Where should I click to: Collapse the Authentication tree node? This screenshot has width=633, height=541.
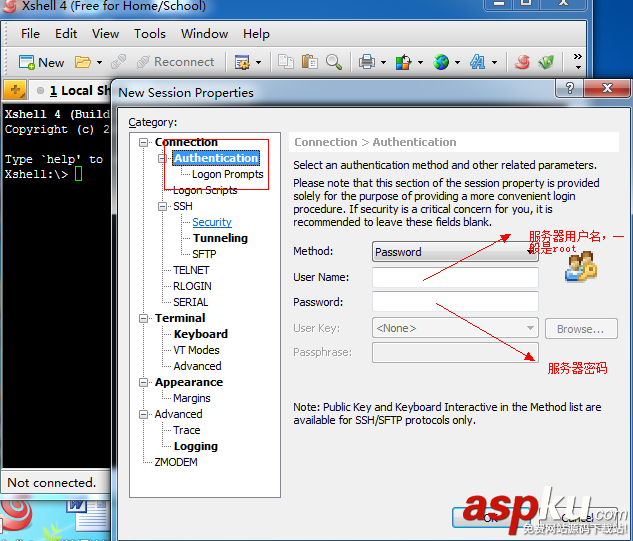coord(162,158)
